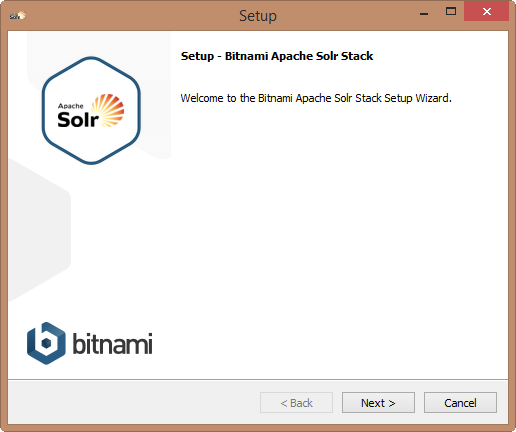
Task: Click the Apache Solr hexagon logo
Action: point(91,111)
